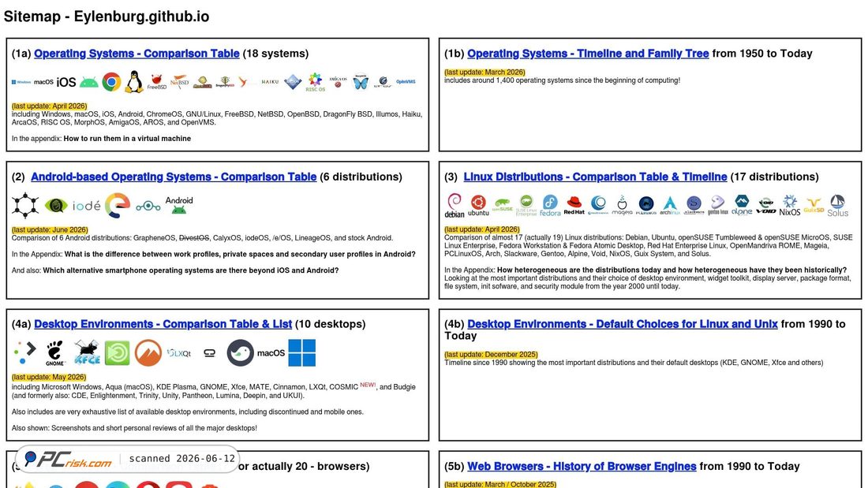Click the LXQt logo
The width and height of the screenshot is (868, 488).
pos(179,353)
